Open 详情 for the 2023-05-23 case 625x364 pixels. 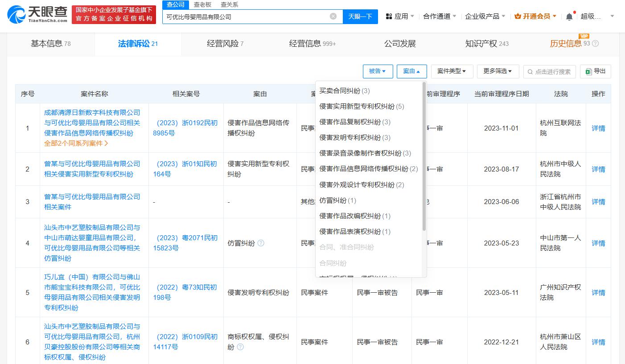click(598, 243)
